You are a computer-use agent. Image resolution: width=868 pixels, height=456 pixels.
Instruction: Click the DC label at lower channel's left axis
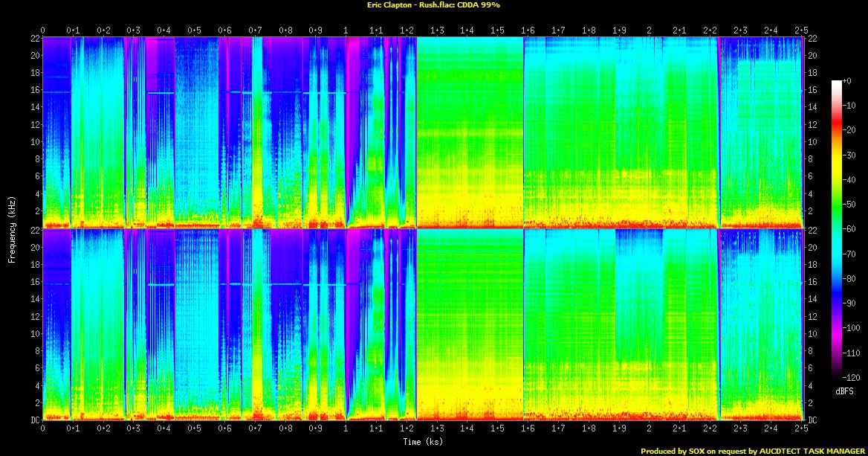[33, 420]
